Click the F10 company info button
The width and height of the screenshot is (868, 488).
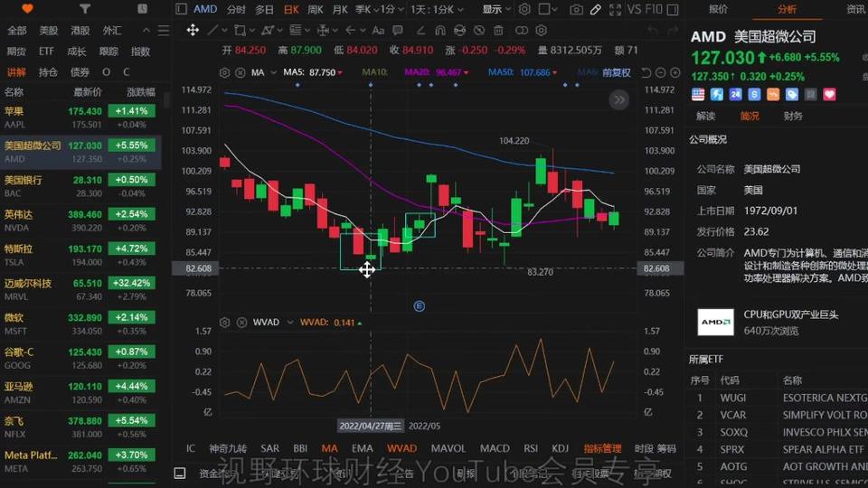653,9
